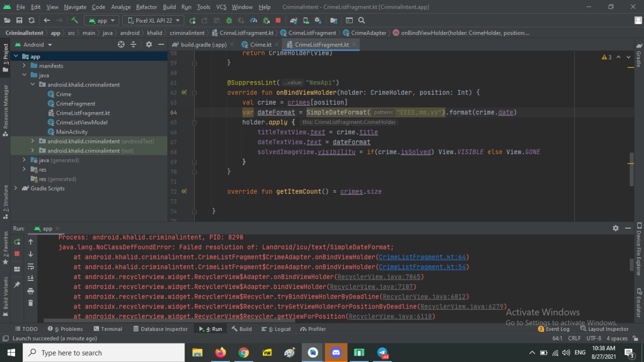Click the Profile app gauge icon
This screenshot has height=362, width=644.
coord(254,20)
